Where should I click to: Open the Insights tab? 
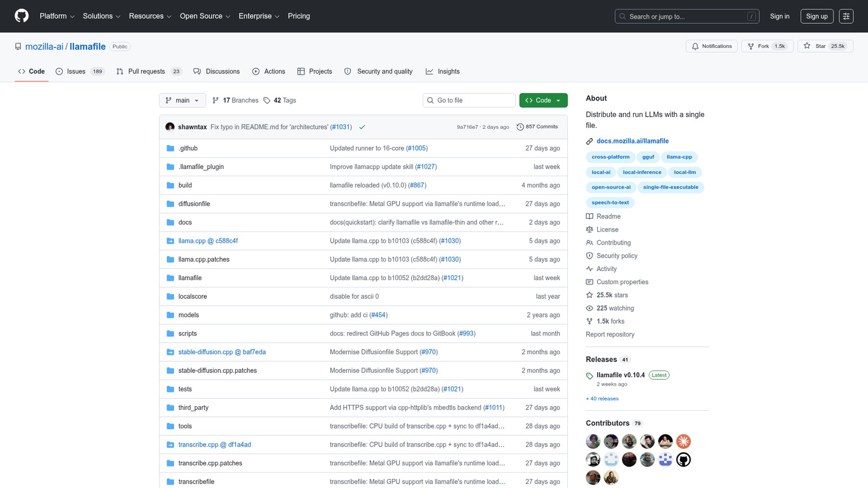click(x=442, y=72)
